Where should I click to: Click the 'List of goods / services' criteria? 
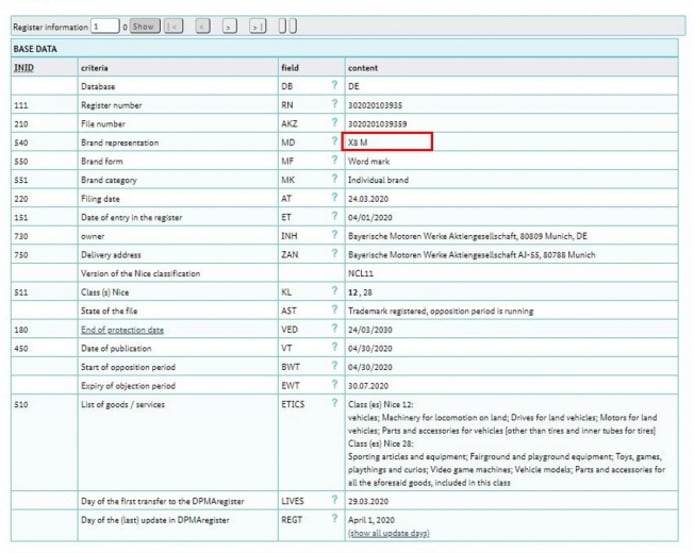point(123,405)
